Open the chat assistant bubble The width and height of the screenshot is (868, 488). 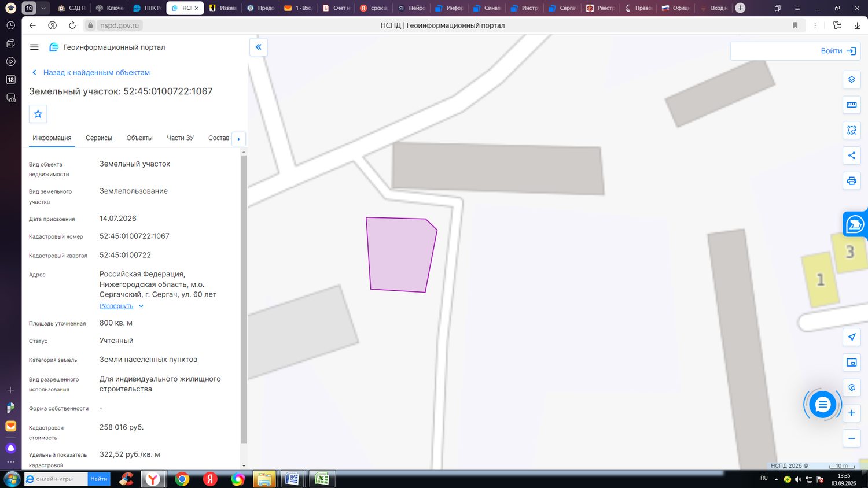click(x=822, y=405)
